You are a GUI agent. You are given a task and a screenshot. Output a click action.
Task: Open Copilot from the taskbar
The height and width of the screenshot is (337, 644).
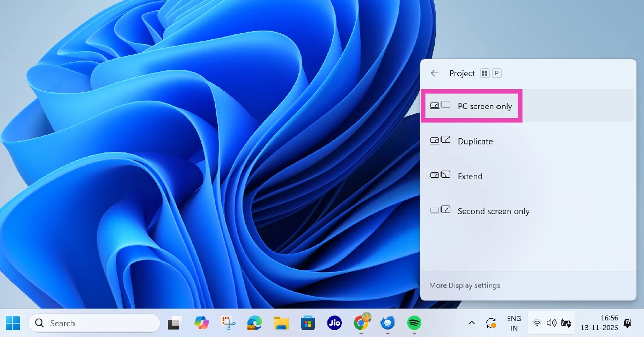coord(202,323)
